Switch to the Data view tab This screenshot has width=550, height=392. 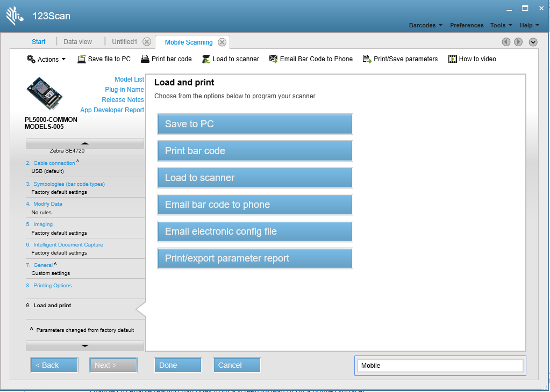[x=77, y=42]
